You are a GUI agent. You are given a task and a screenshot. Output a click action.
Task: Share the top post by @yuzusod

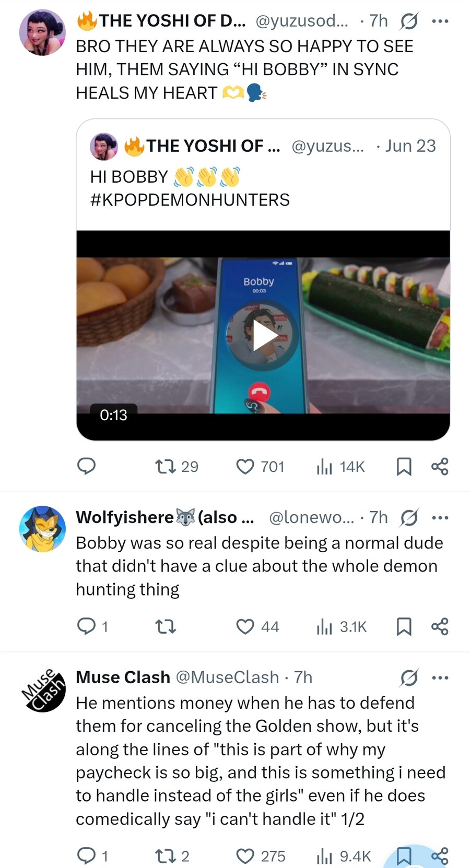click(440, 466)
